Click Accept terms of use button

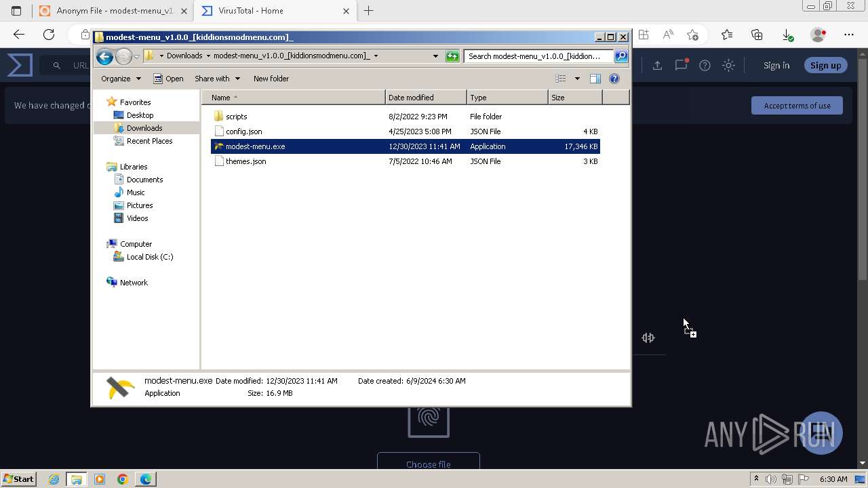[797, 106]
